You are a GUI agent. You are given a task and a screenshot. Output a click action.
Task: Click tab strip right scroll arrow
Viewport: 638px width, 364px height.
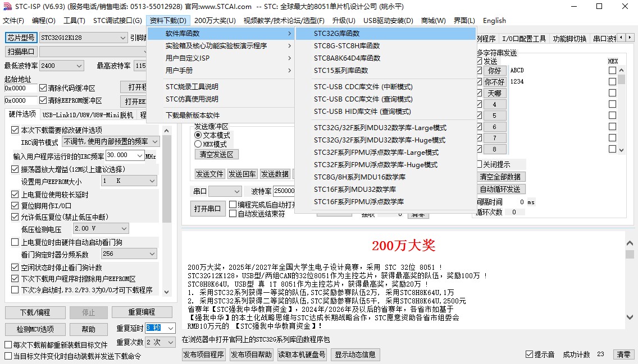coord(630,38)
